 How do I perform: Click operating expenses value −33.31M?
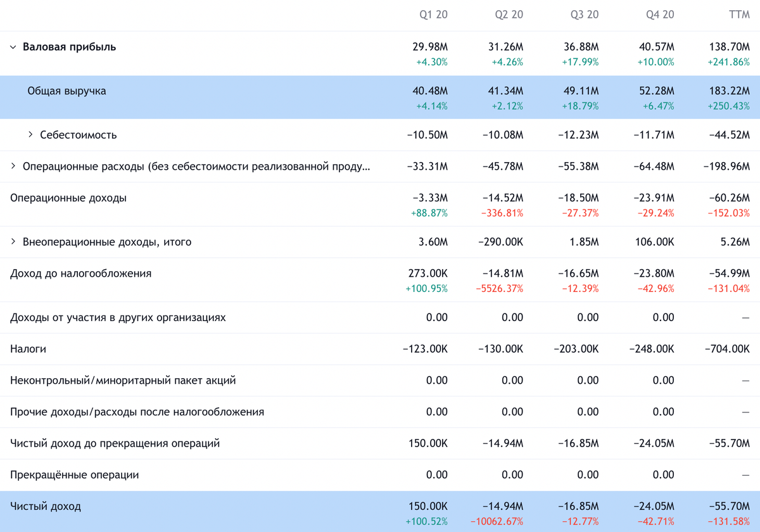click(x=427, y=167)
